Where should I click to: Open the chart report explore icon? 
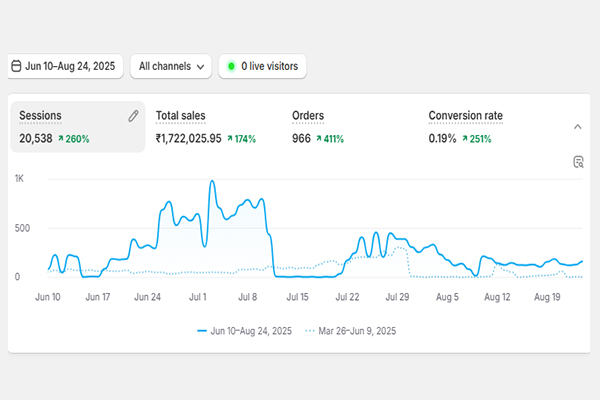point(577,162)
